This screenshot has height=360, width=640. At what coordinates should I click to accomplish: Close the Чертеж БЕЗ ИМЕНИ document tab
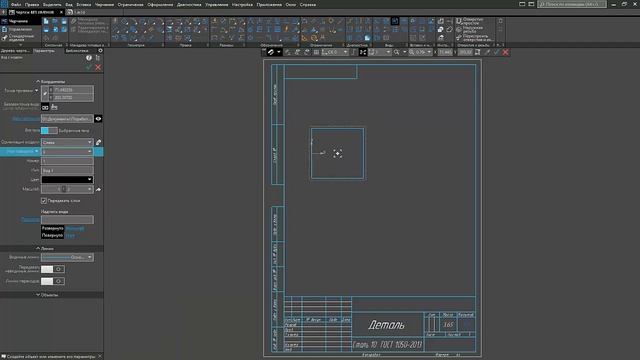(x=61, y=12)
